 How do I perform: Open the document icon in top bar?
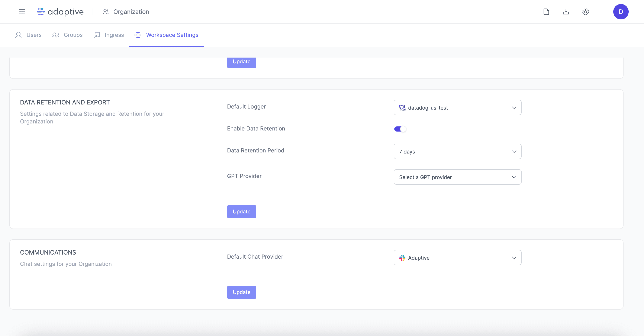(546, 12)
